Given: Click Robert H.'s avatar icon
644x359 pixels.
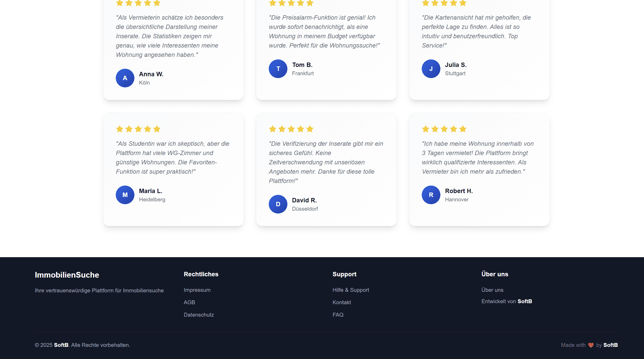Looking at the screenshot, I should (x=431, y=195).
